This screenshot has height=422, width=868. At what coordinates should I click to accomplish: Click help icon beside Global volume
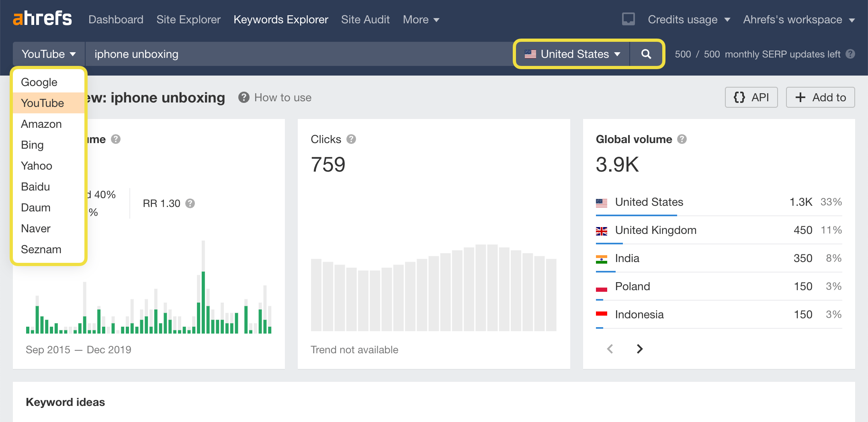coord(682,139)
